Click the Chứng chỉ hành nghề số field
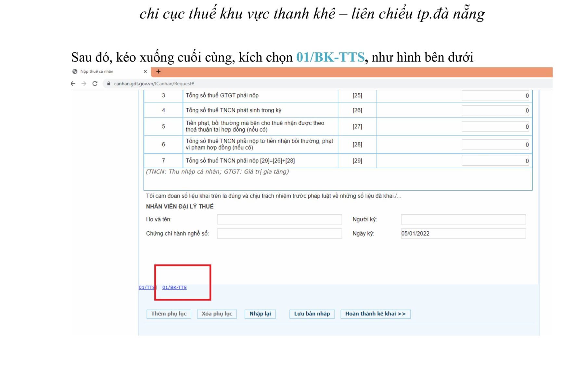 (279, 234)
